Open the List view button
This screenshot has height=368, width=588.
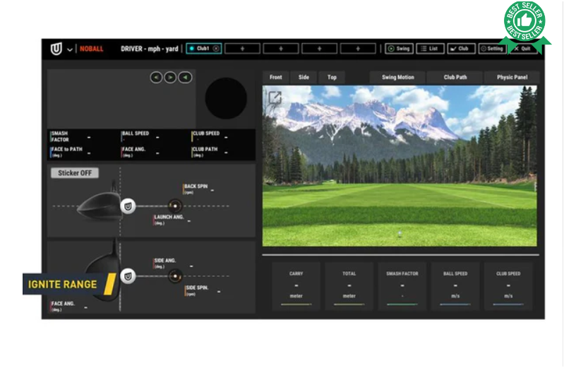point(430,49)
